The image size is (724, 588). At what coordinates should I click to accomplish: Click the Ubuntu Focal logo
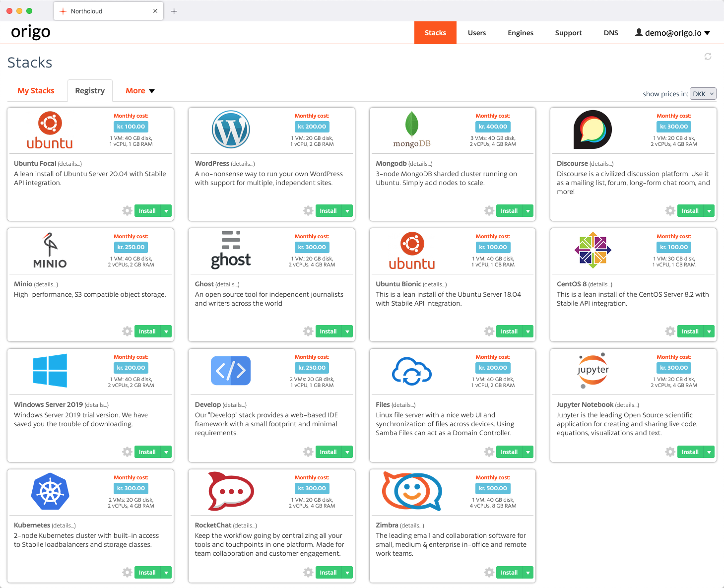coord(50,130)
